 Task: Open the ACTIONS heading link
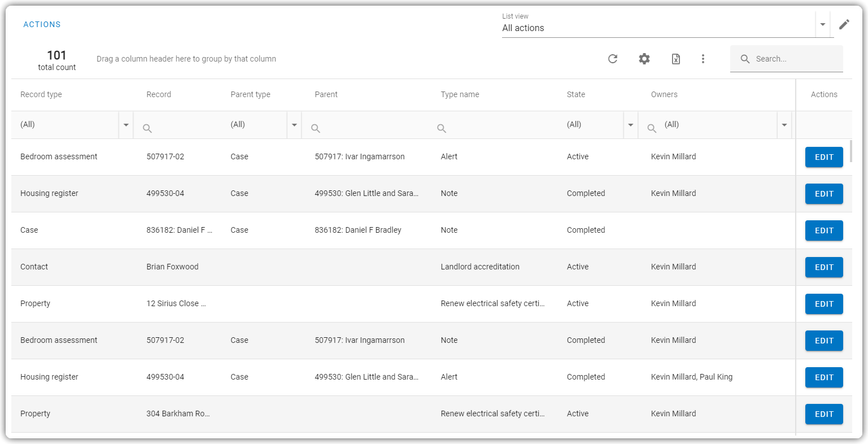point(42,24)
